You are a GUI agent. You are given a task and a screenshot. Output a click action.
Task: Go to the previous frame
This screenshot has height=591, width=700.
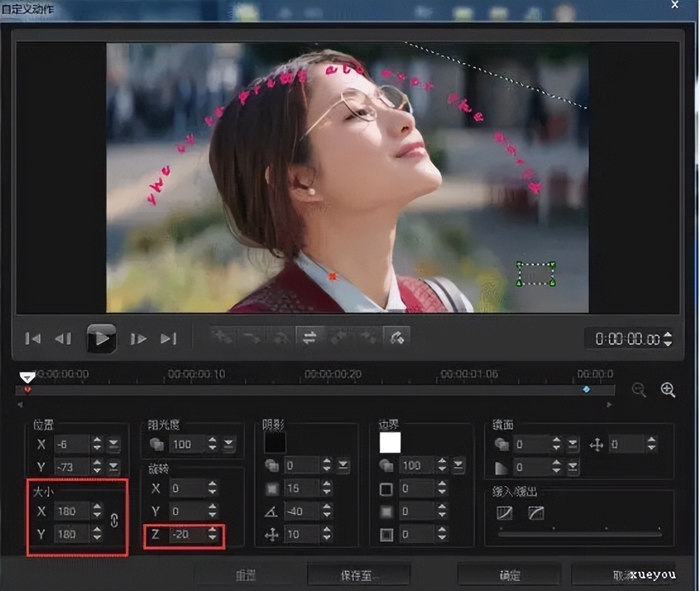[63, 339]
